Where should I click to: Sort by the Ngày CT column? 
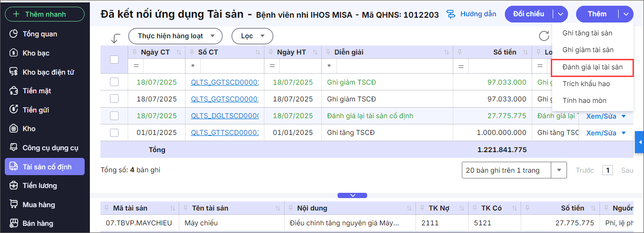(179, 52)
